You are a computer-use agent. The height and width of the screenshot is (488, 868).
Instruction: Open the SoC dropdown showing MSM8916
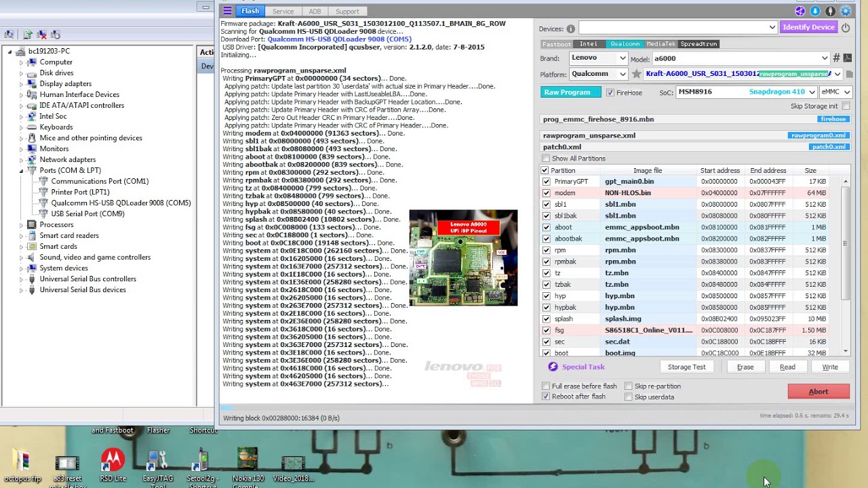(747, 91)
